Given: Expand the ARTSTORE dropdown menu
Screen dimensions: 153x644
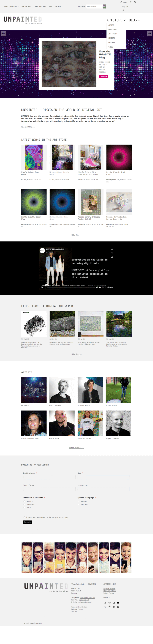Looking at the screenshot, I should [x=116, y=20].
